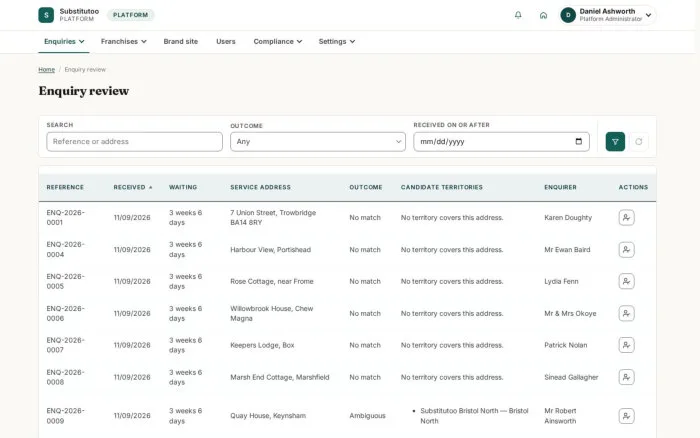Click reference ENQ-2026-0008

click(x=65, y=377)
